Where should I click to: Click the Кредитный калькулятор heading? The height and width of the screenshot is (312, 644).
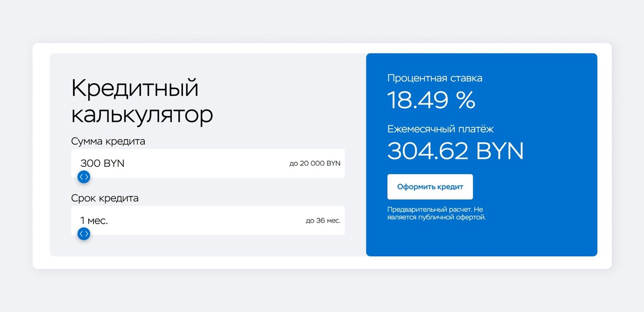click(x=142, y=101)
